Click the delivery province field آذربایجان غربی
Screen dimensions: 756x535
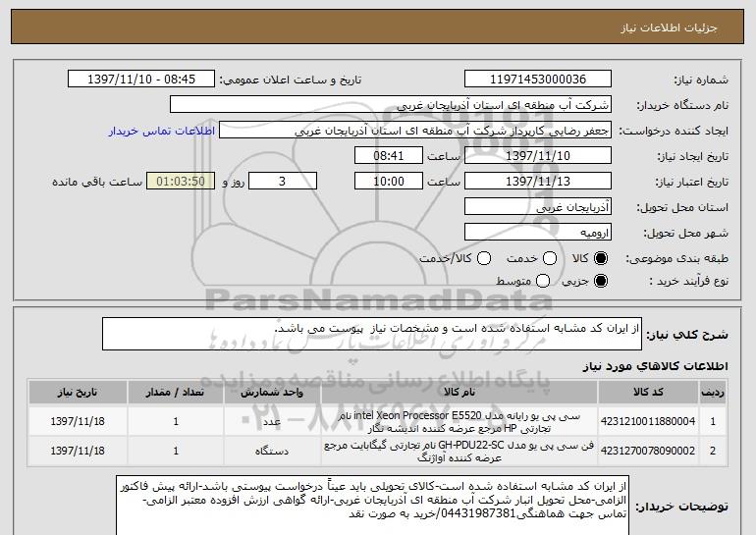[538, 207]
